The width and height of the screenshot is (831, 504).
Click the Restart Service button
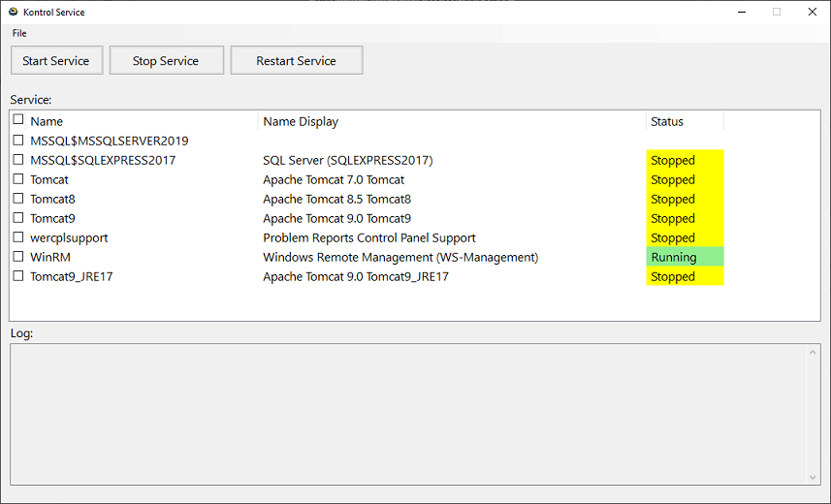click(297, 60)
